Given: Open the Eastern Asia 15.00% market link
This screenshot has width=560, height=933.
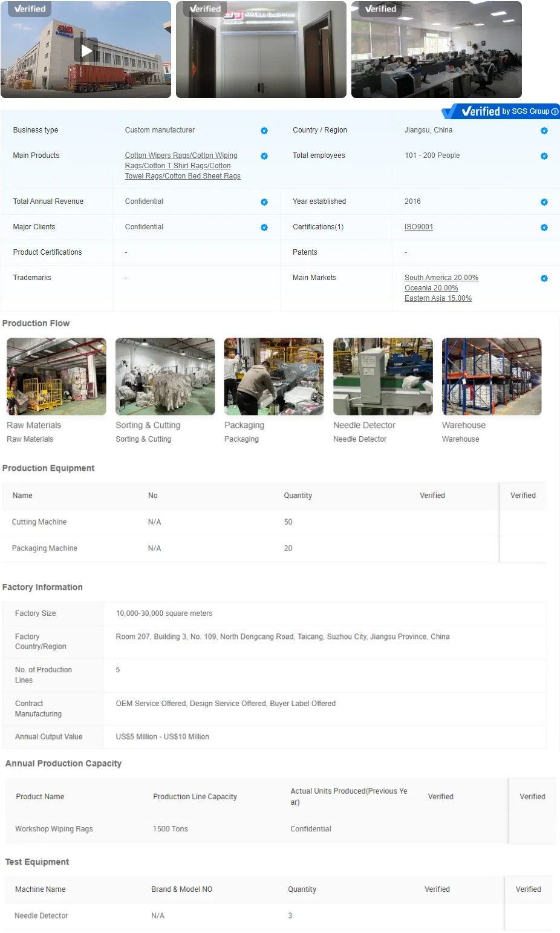Looking at the screenshot, I should coord(438,298).
